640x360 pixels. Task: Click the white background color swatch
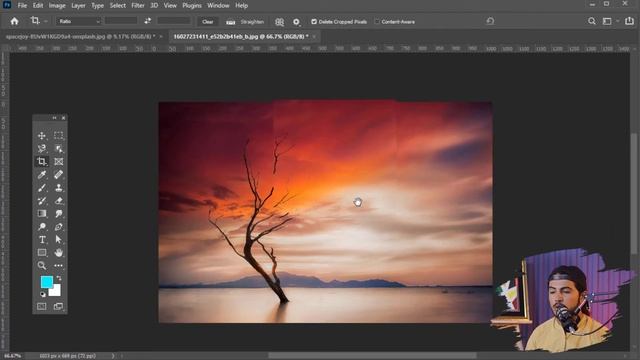coord(56,291)
